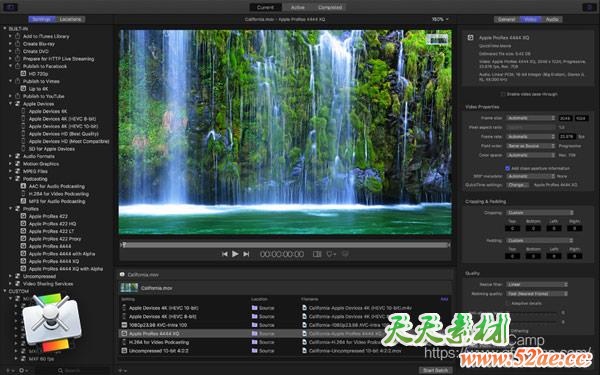Open the Color space dropdown
Viewport: 600px width, 375px height.
click(x=531, y=155)
